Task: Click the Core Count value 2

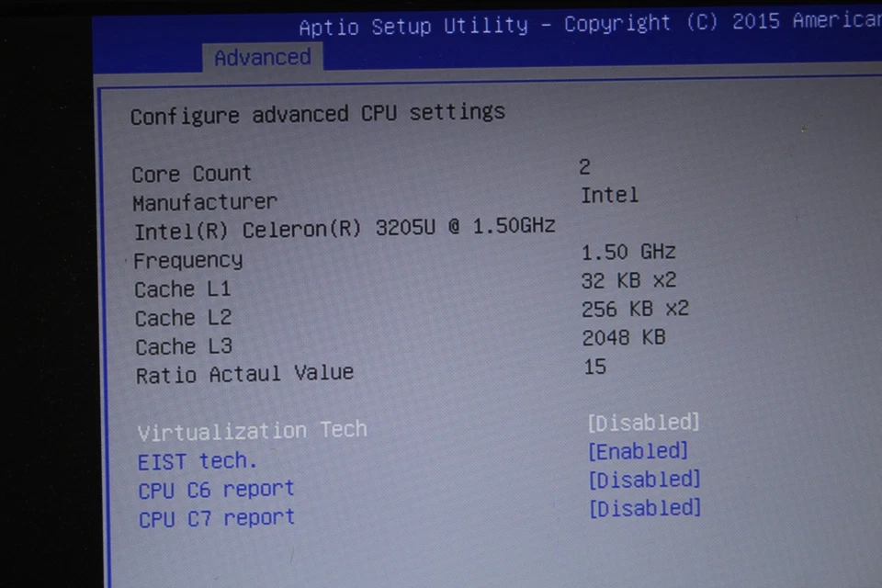Action: click(585, 167)
